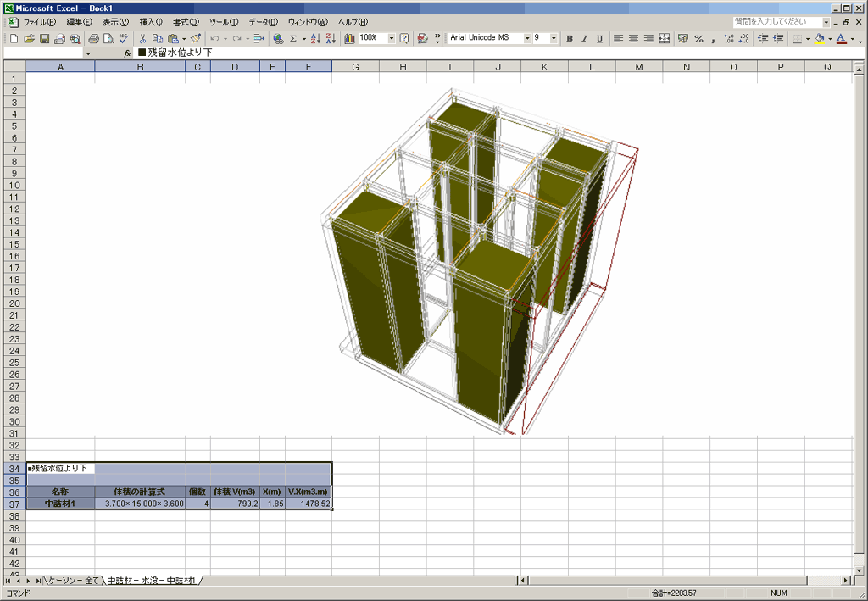This screenshot has height=601, width=868.
Task: Toggle Bold formatting
Action: (570, 38)
